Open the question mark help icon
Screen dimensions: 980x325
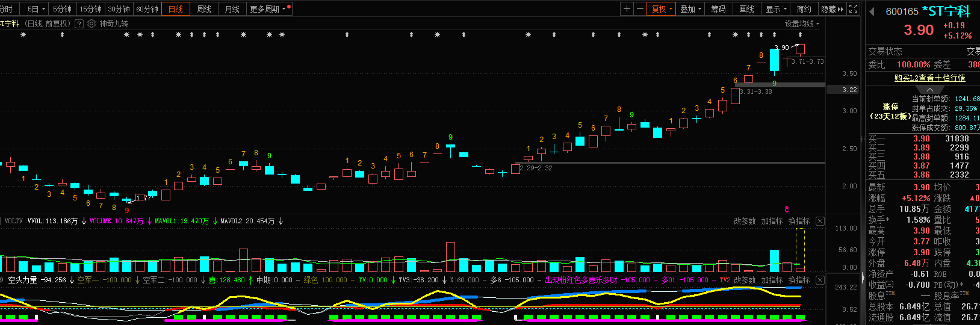coord(78,23)
